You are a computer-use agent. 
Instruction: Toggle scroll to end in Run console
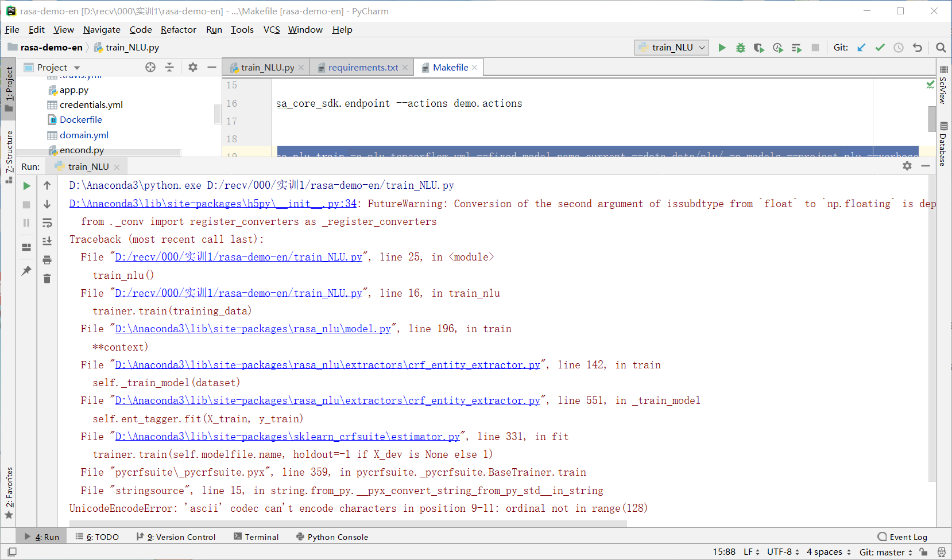pos(47,241)
